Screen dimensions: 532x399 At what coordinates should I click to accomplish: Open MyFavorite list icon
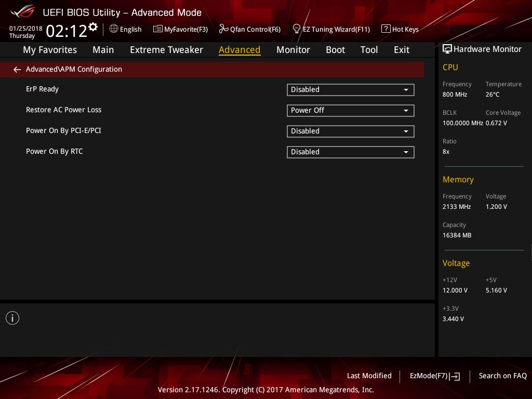tap(157, 29)
